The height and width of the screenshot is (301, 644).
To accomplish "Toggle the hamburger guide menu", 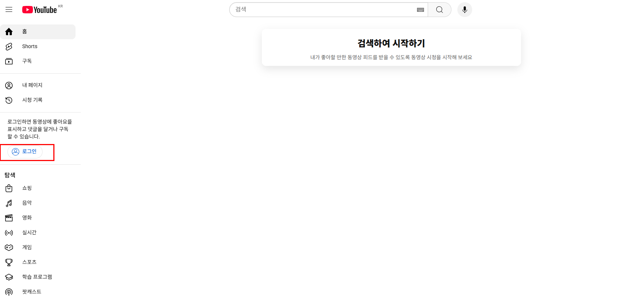I will tap(9, 10).
